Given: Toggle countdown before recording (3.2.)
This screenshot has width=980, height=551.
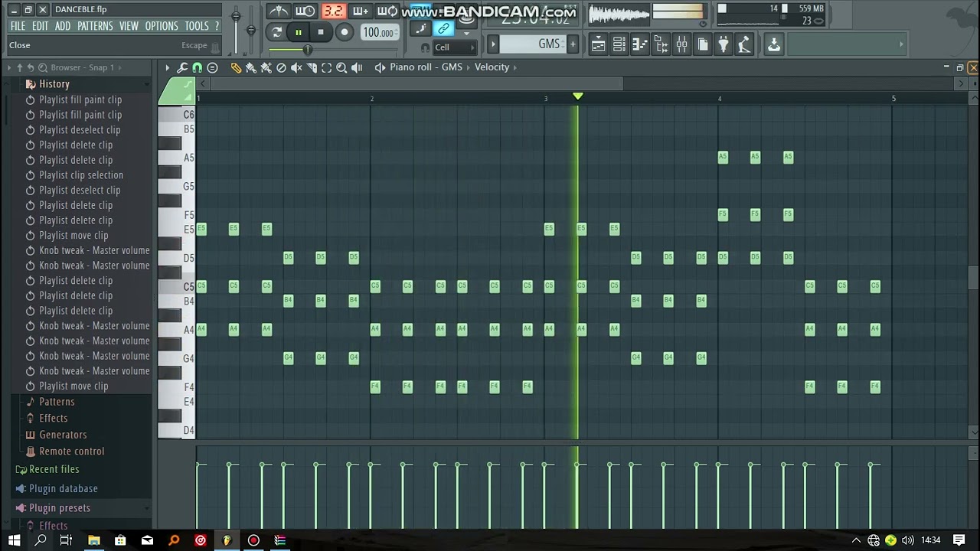Looking at the screenshot, I should point(333,11).
